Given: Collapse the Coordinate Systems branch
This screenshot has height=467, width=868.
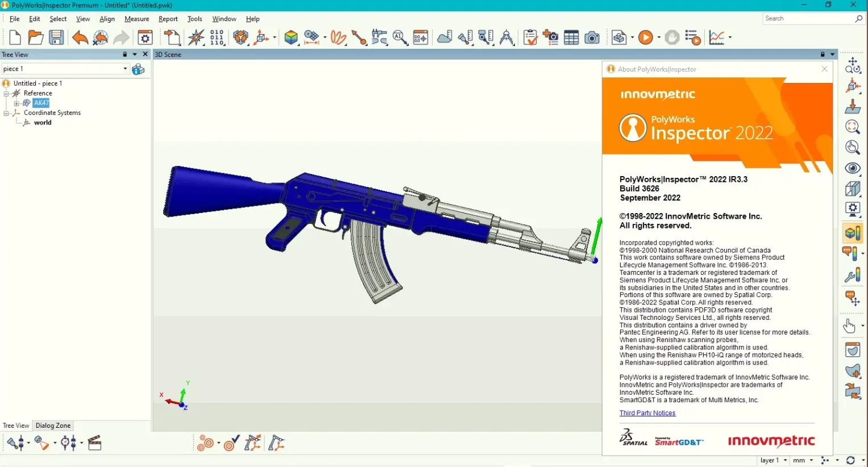Looking at the screenshot, I should (x=7, y=113).
